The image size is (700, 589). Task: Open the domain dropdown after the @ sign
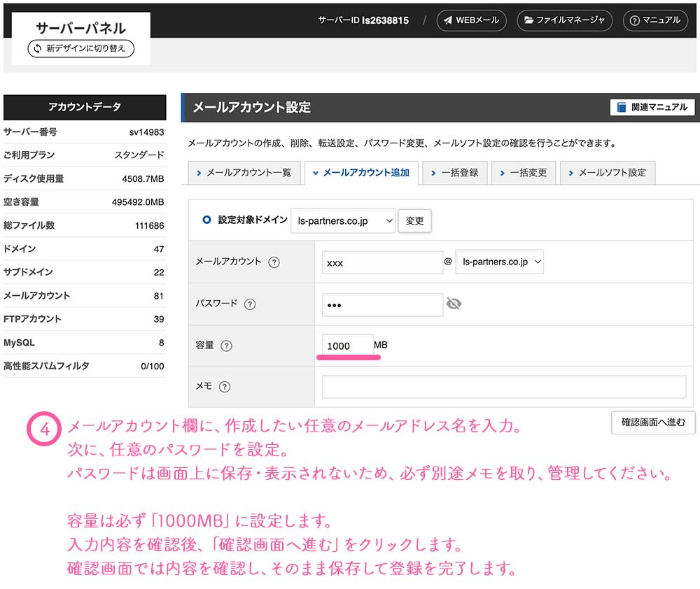coord(499,262)
